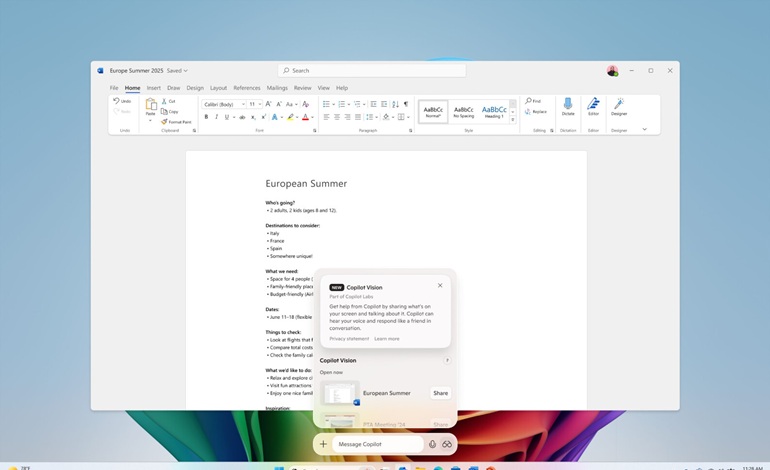Apply subscript formatting
Screen dimensions: 770x470
253,117
